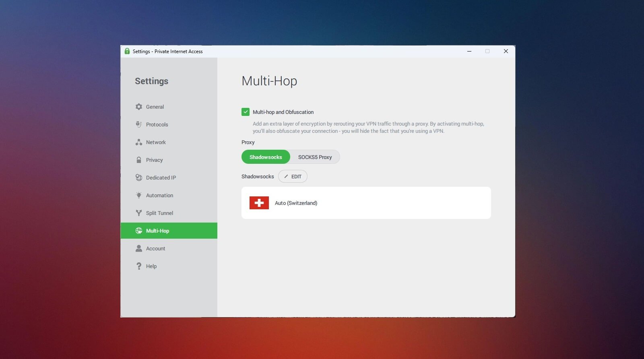
Task: Click the Switzerland flag icon
Action: pos(259,203)
